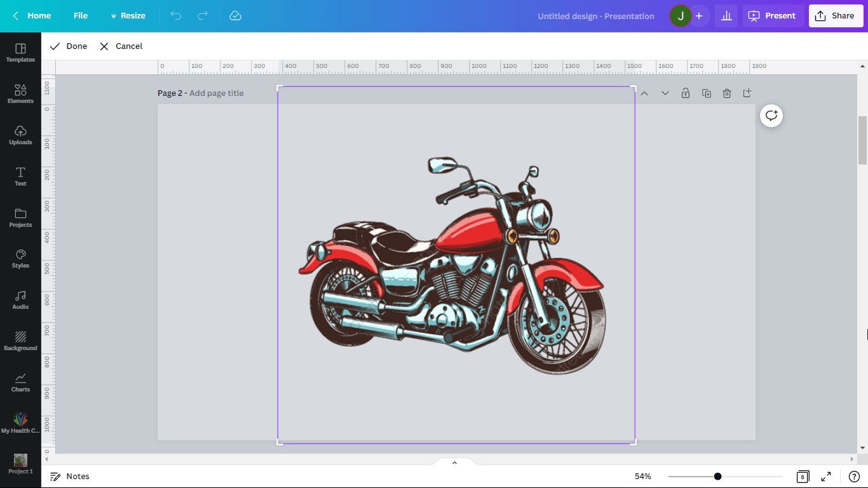
Task: Undo the last action
Action: coord(175,15)
